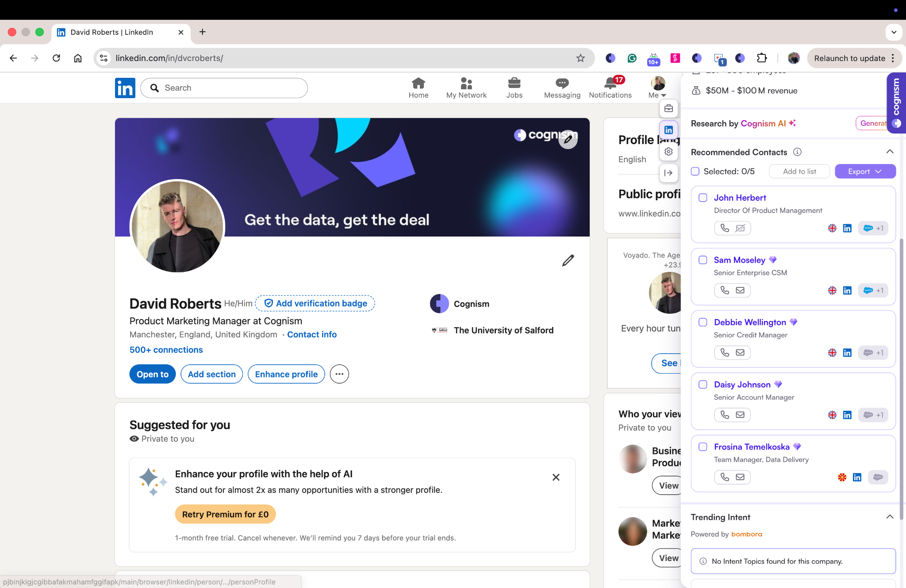
Task: Click the phone icon under John Herbert
Action: pyautogui.click(x=725, y=228)
